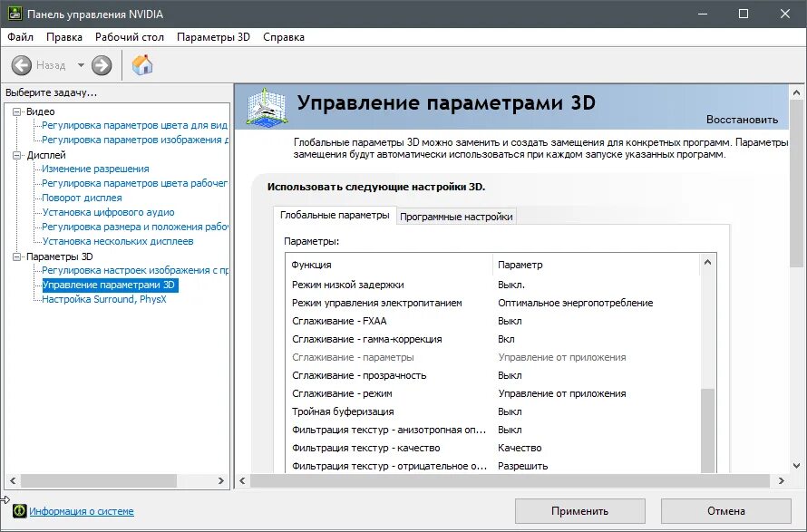Open Регулировка настроек изображения с просмотром
Viewport: 807px width, 532px height.
135,270
